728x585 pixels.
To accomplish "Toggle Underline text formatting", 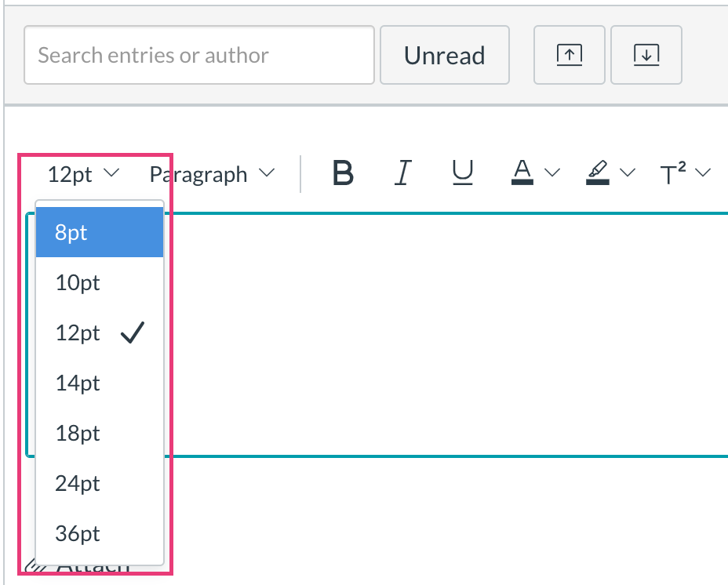I will [462, 173].
